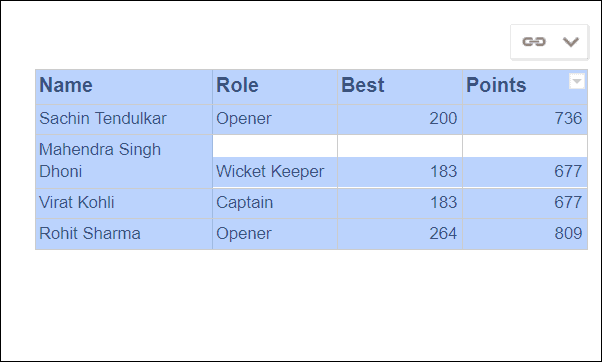Click the Sachin Tendulkar cell

point(124,119)
